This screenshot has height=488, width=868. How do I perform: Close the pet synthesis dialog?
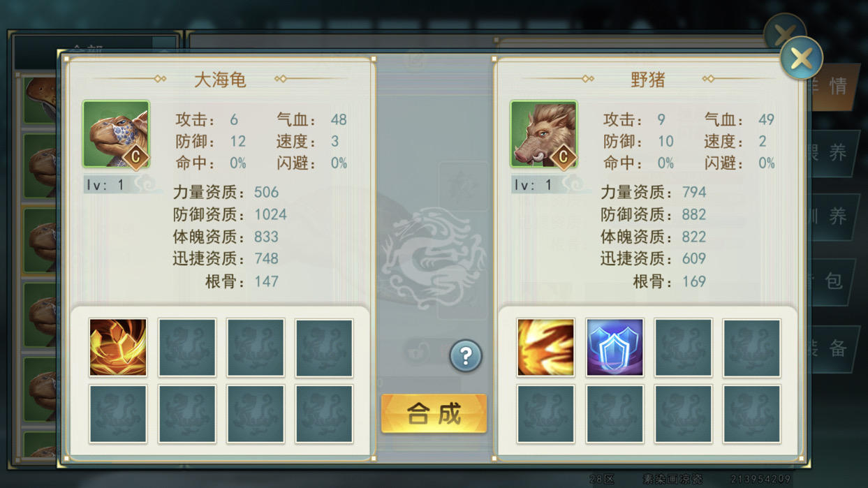click(x=801, y=58)
